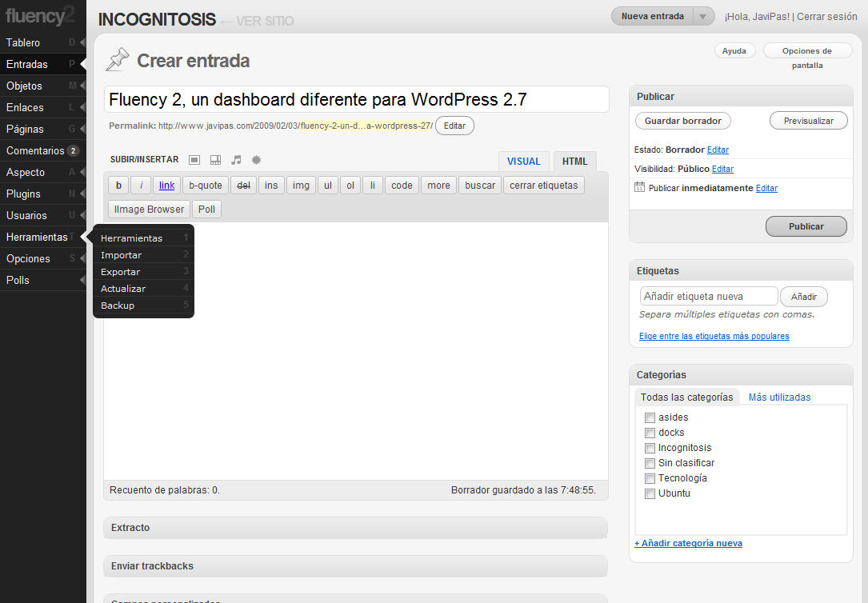Click the add media star icon
868x603 pixels.
[256, 160]
